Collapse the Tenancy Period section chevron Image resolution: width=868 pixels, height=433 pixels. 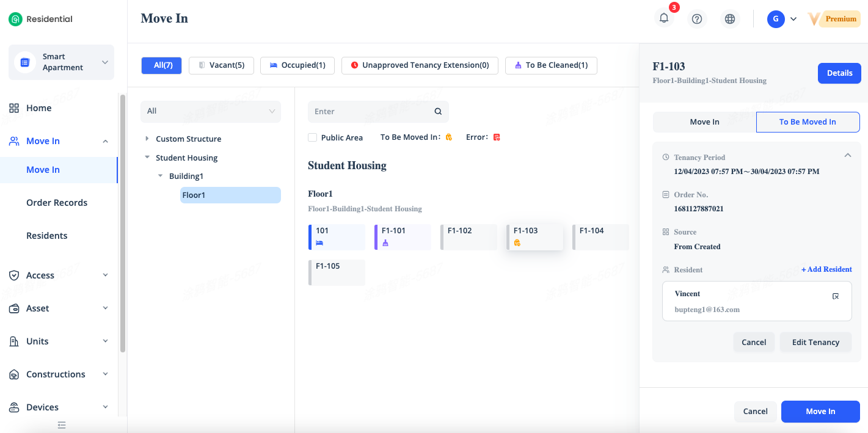click(847, 156)
